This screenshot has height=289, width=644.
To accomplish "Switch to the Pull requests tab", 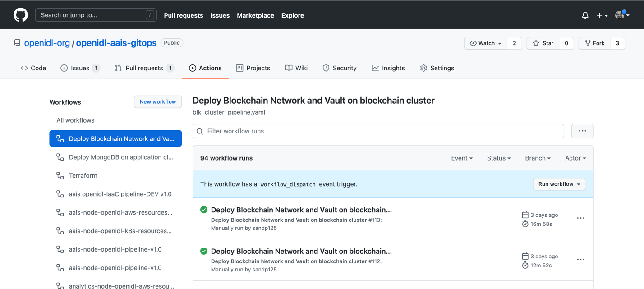I will (145, 68).
